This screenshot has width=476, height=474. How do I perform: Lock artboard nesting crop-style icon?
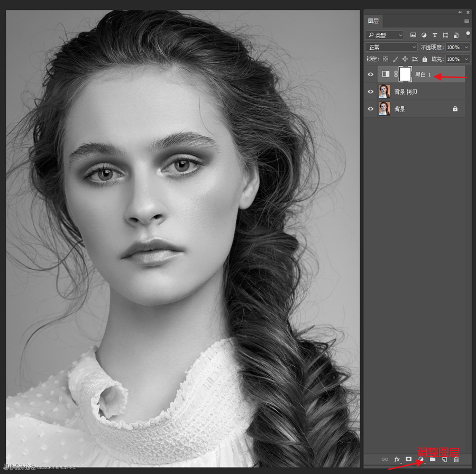415,59
